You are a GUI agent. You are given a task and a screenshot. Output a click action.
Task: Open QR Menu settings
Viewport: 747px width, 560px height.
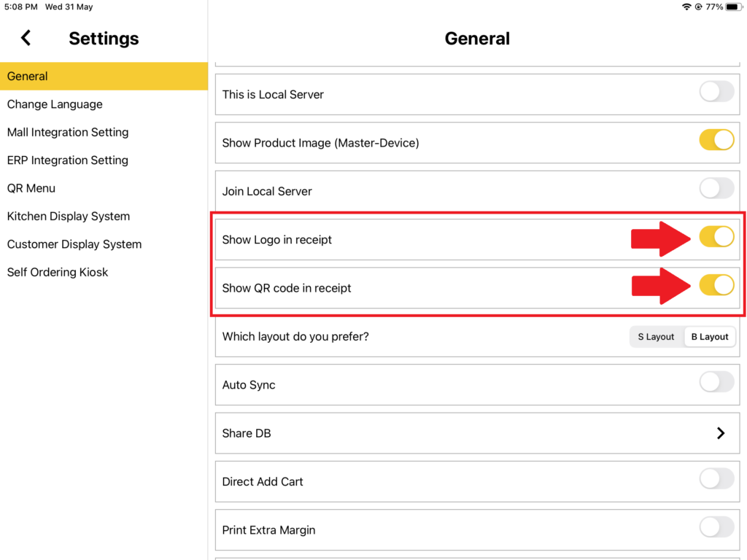point(31,188)
